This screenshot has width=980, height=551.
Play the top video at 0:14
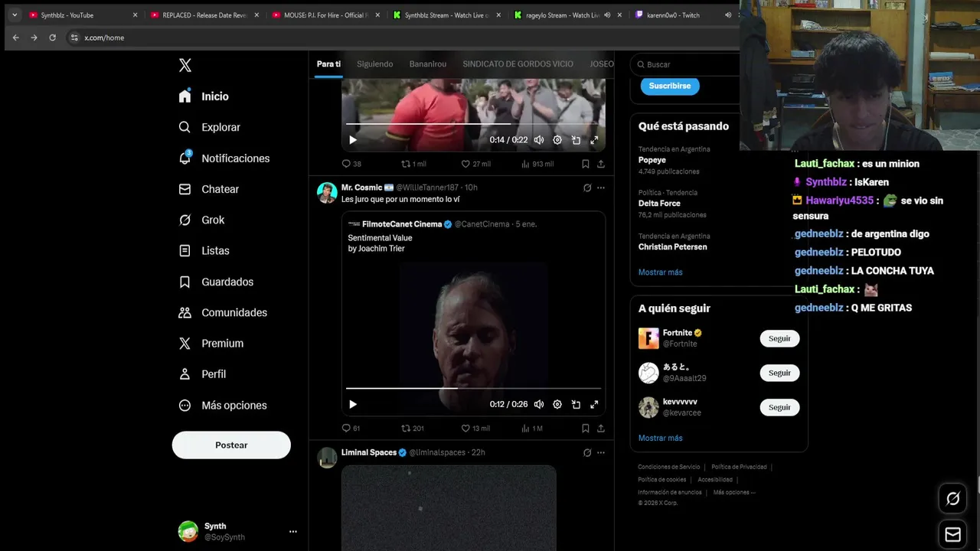[353, 140]
